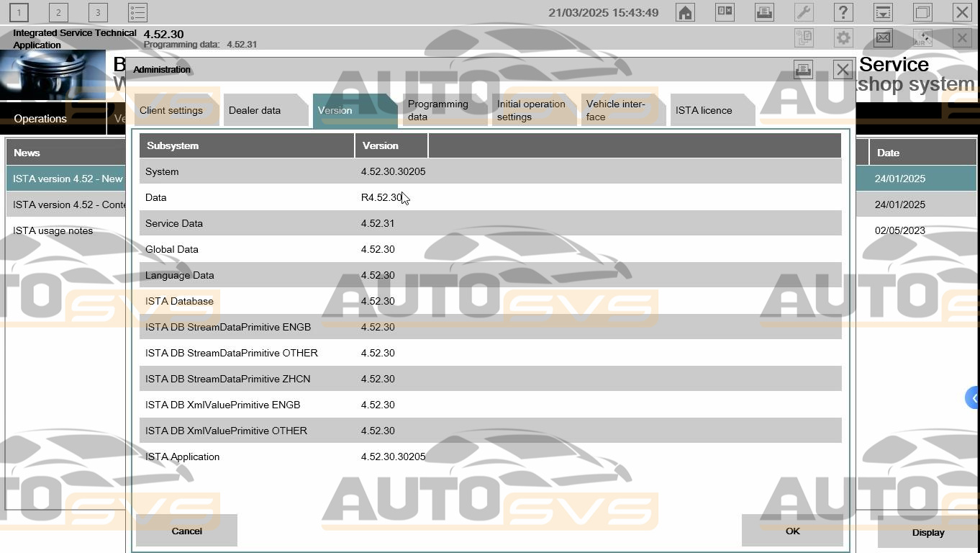
Task: Click the blue side-panel arrow handle
Action: click(973, 397)
